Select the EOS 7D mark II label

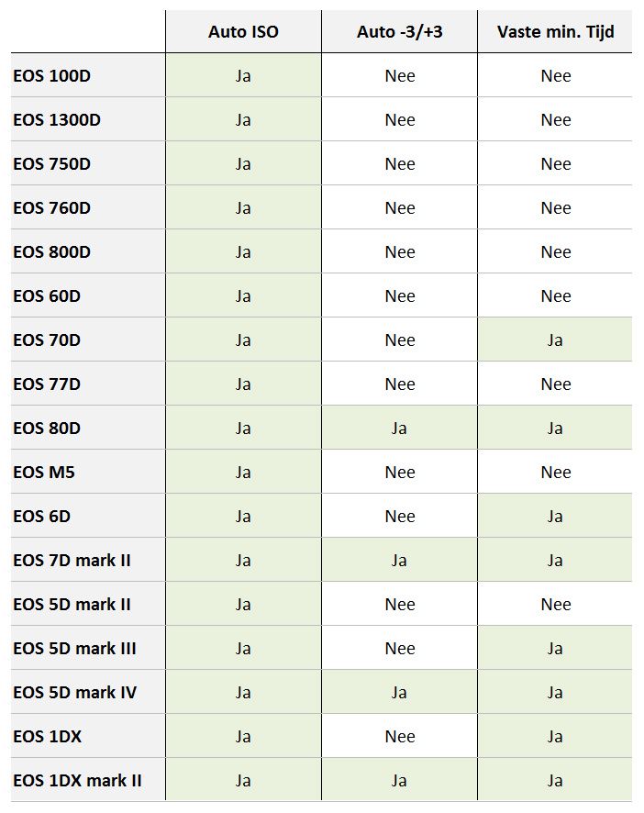72,561
